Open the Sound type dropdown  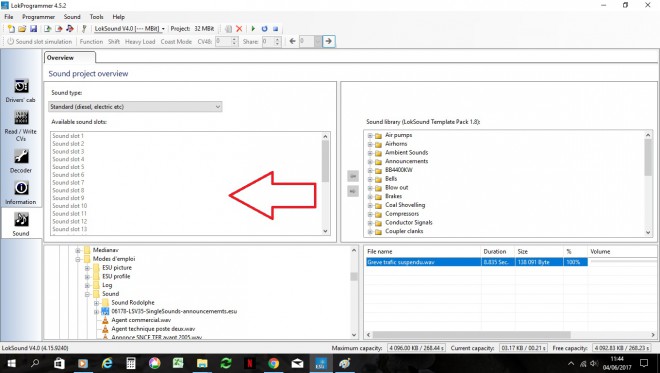135,107
